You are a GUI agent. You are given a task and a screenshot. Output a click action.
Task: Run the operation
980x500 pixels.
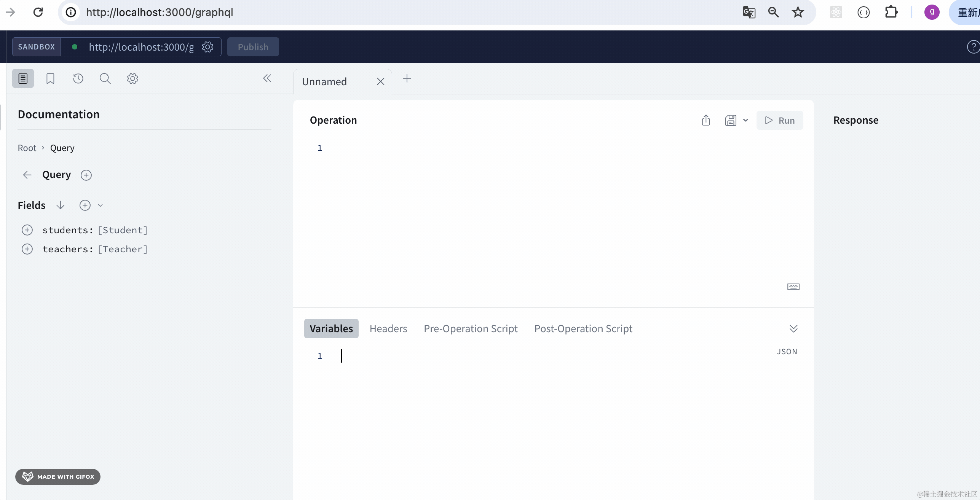tap(780, 120)
